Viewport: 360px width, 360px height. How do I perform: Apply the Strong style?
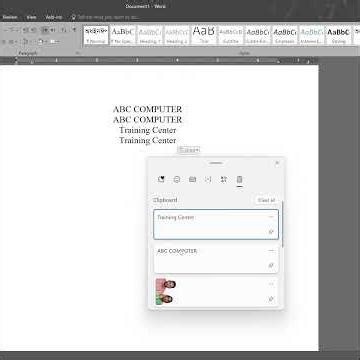(x=338, y=35)
